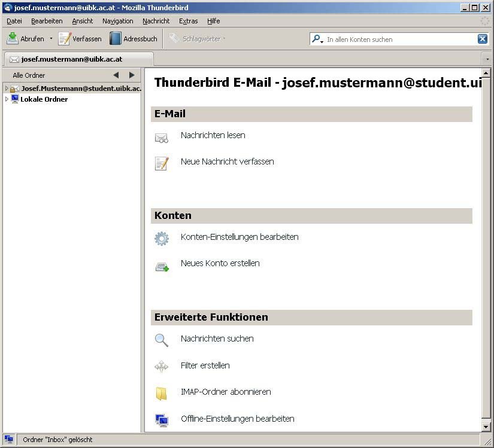Click the envelope icon beside Nachrichten lesen
The width and height of the screenshot is (494, 448).
(x=161, y=136)
